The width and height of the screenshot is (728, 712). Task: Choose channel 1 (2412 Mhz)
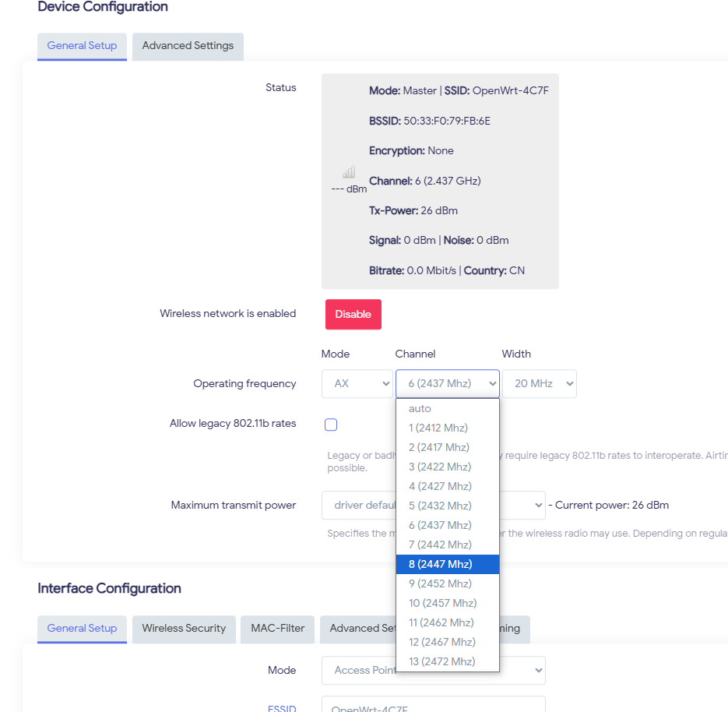(x=448, y=428)
